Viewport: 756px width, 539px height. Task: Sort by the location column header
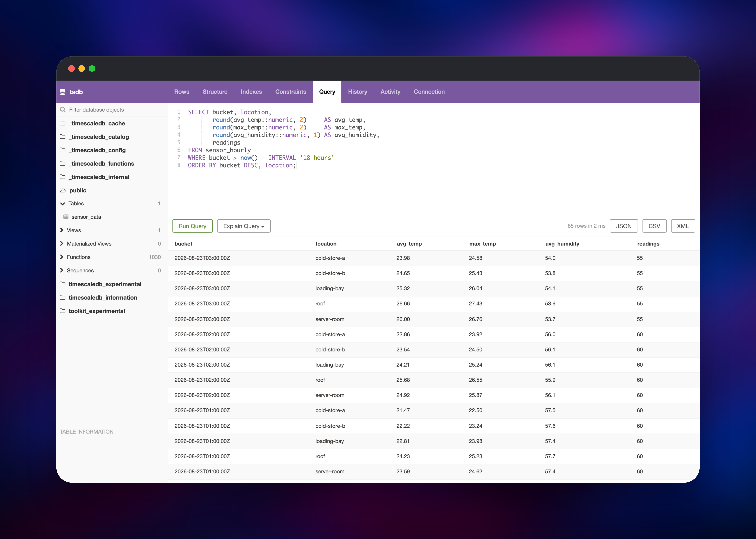[x=326, y=244]
